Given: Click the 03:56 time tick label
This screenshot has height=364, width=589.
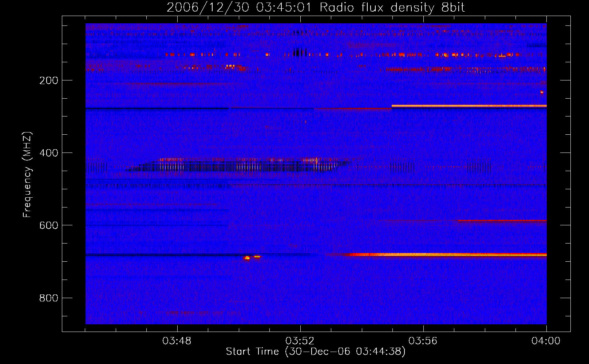Looking at the screenshot, I should [423, 341].
